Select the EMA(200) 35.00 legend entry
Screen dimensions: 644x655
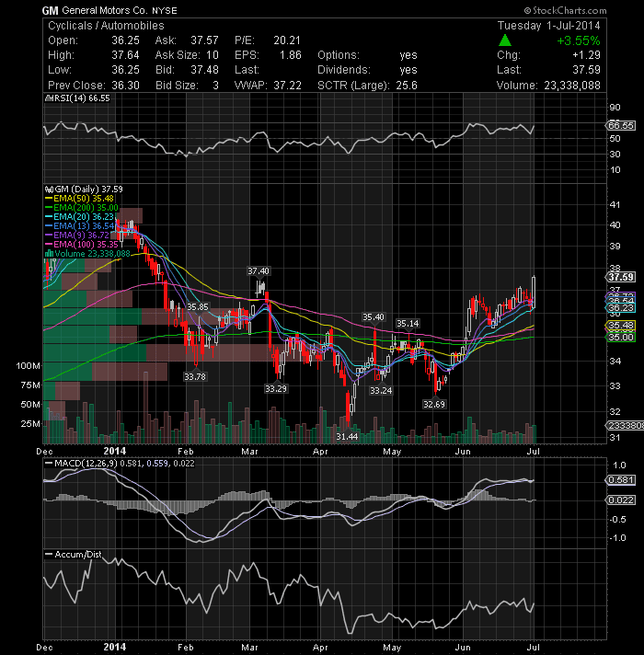pyautogui.click(x=82, y=208)
